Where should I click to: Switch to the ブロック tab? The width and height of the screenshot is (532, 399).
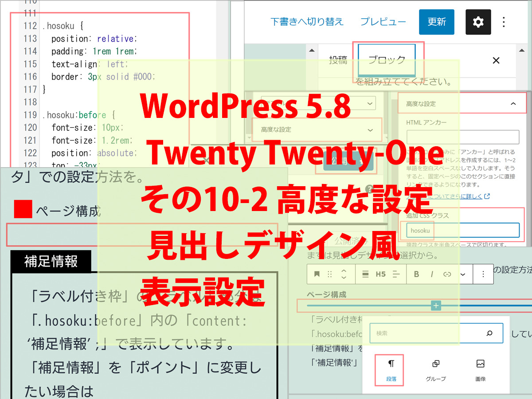coord(387,60)
